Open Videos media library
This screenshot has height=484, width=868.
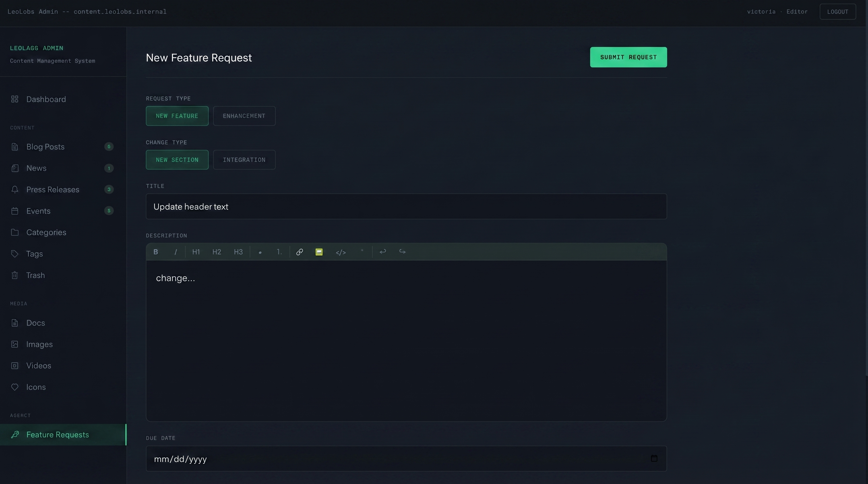click(63, 366)
